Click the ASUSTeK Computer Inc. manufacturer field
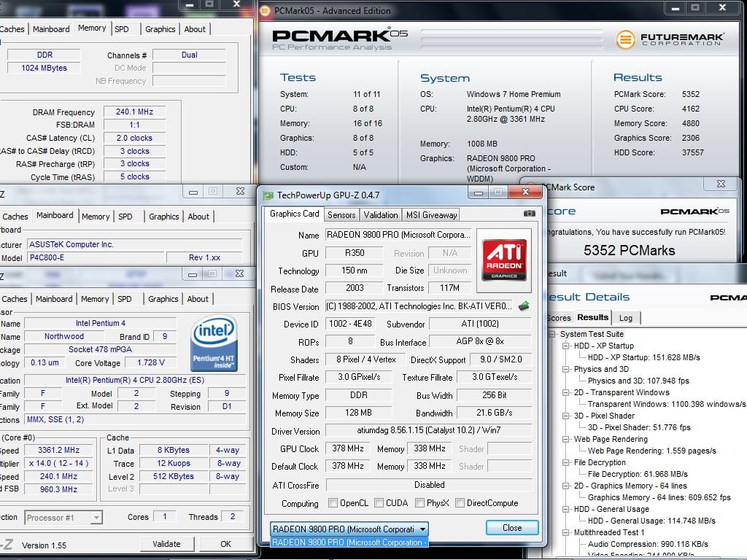The width and height of the screenshot is (747, 560). pos(135,244)
